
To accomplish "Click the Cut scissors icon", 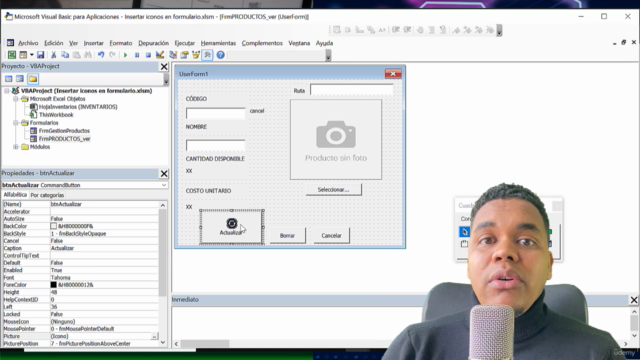I will point(53,55).
